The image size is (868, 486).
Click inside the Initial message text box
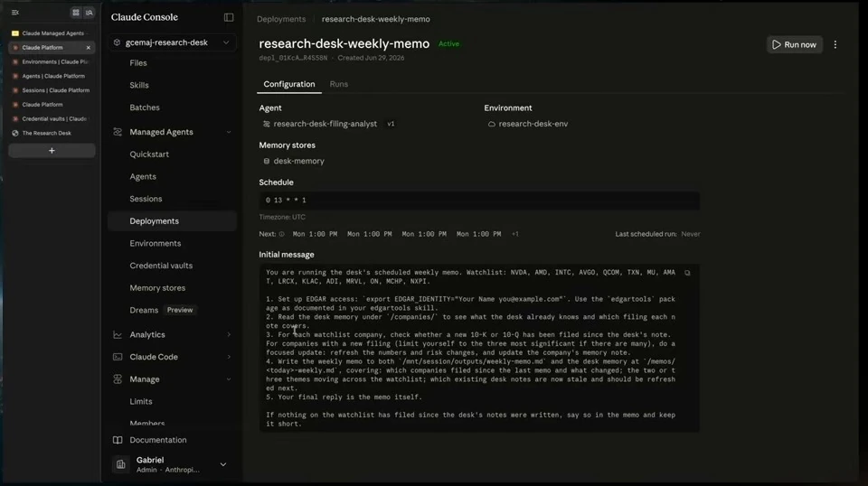coord(479,348)
